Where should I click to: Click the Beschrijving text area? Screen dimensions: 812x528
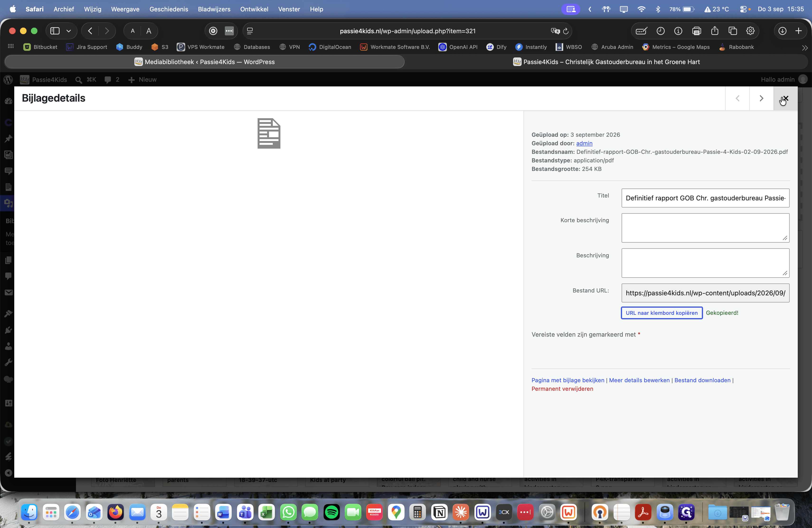705,263
